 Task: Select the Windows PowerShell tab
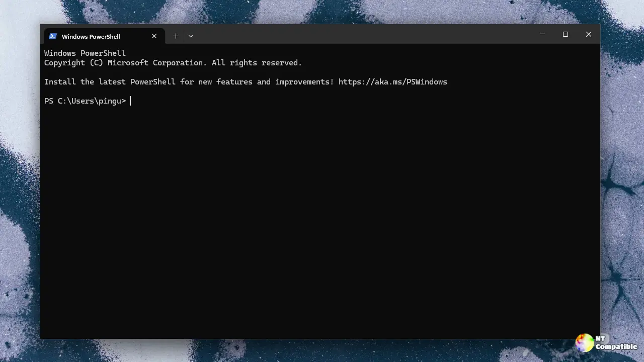point(105,36)
